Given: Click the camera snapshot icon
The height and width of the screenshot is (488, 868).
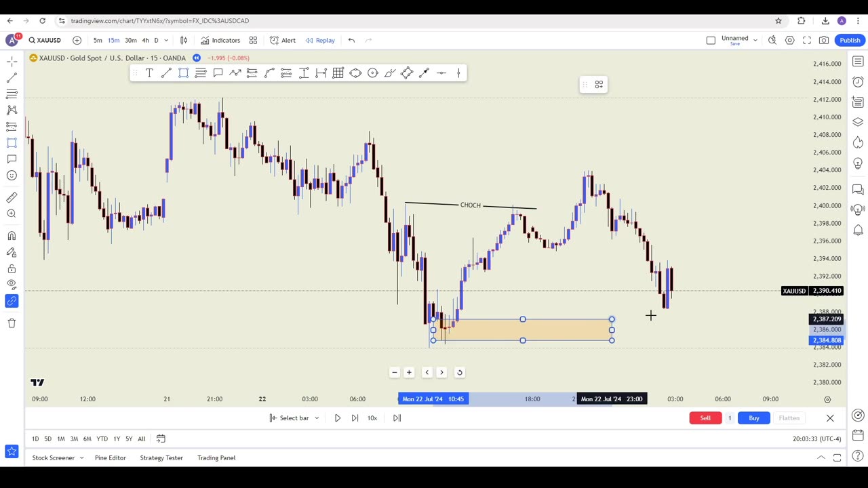Looking at the screenshot, I should [824, 40].
